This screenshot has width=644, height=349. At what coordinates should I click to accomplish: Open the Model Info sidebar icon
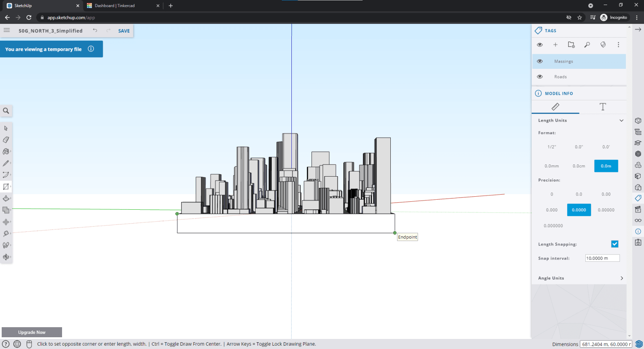pos(638,232)
